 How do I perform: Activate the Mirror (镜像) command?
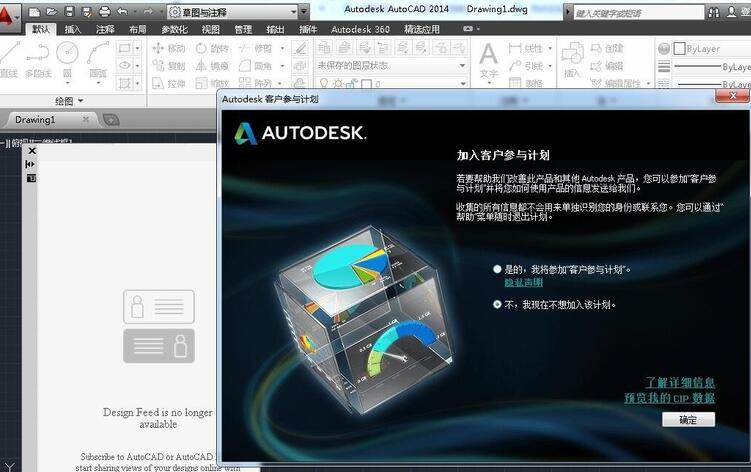coord(212,66)
